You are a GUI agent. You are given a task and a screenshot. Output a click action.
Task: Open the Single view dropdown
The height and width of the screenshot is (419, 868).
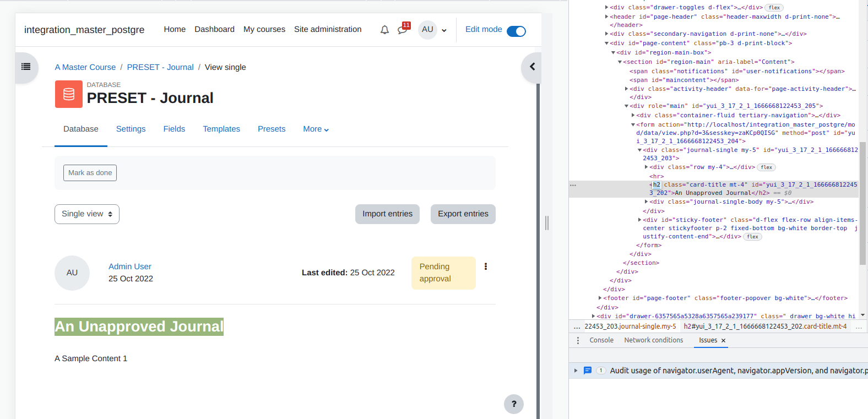point(87,214)
